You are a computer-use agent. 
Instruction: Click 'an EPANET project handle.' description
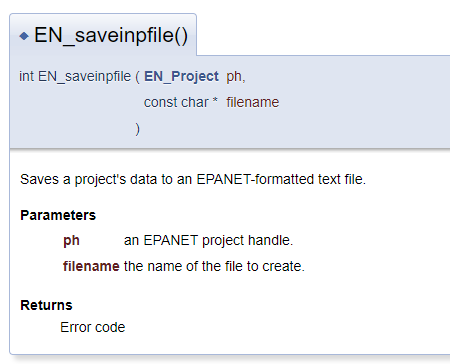pyautogui.click(x=208, y=240)
